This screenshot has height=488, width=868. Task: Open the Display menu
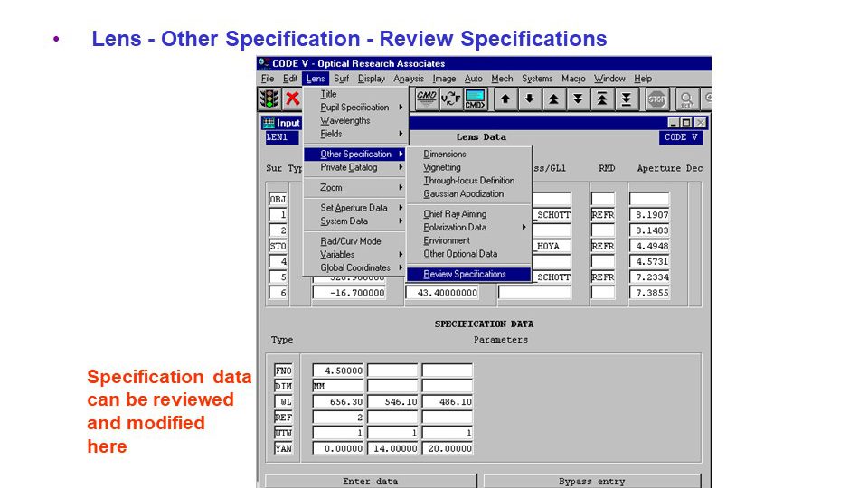click(x=372, y=79)
